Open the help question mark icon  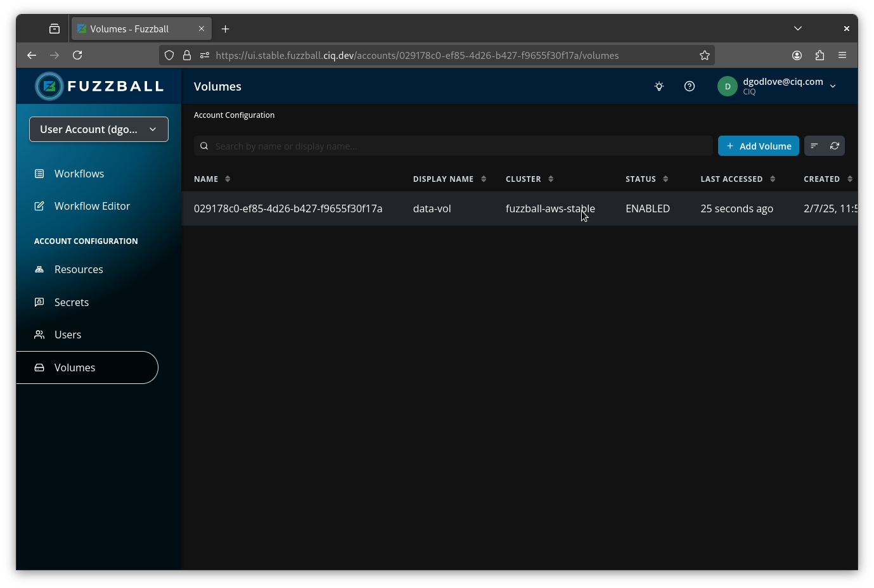click(x=690, y=86)
